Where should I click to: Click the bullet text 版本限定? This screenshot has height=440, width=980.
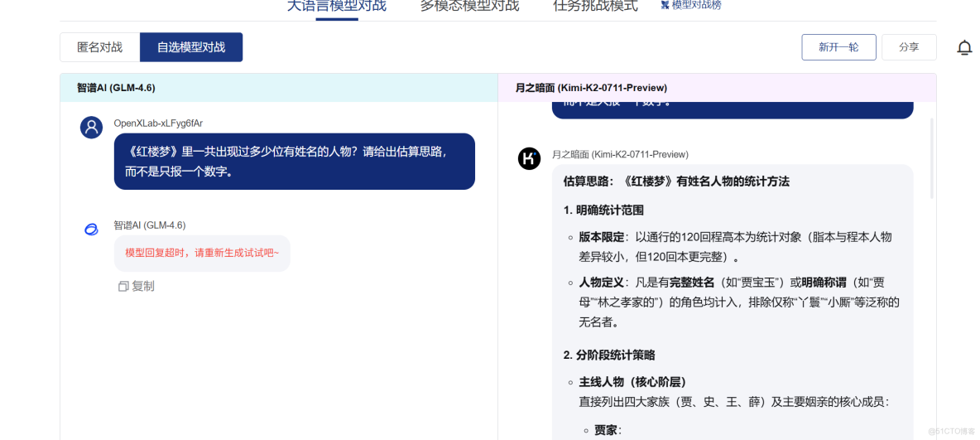(601, 237)
